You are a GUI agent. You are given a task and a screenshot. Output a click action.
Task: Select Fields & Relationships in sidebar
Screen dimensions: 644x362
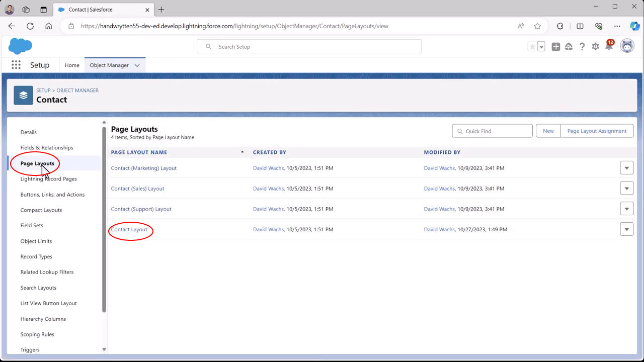pyautogui.click(x=47, y=148)
